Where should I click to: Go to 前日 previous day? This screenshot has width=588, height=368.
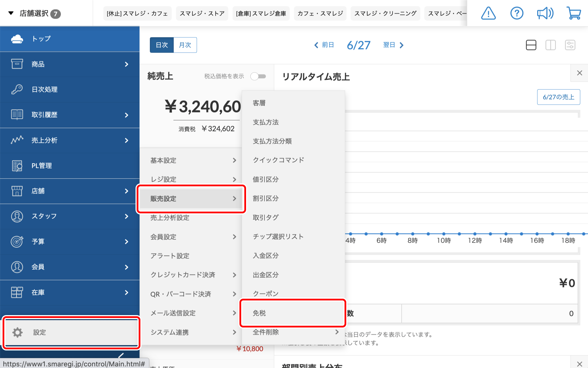click(x=324, y=45)
